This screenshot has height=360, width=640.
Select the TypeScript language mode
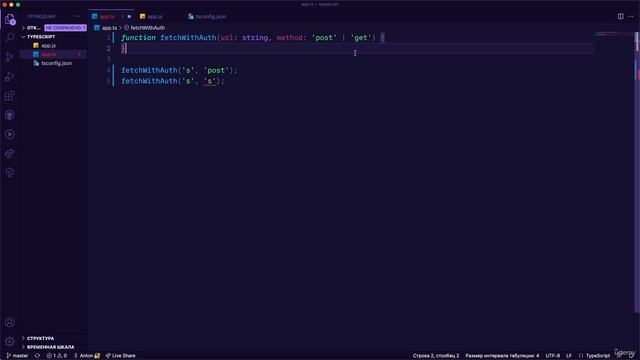point(598,356)
